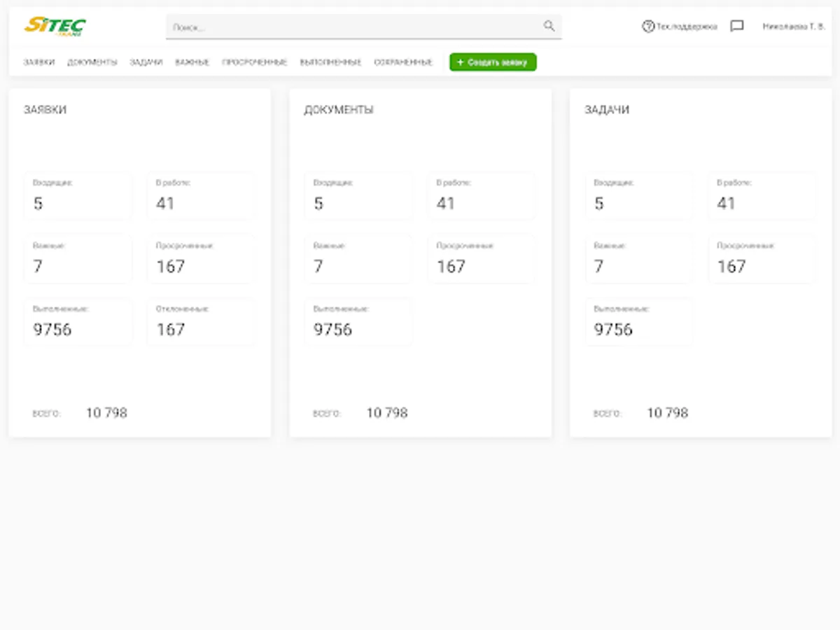The image size is (840, 630).
Task: Select В работе tile in Документы card
Action: [x=482, y=196]
